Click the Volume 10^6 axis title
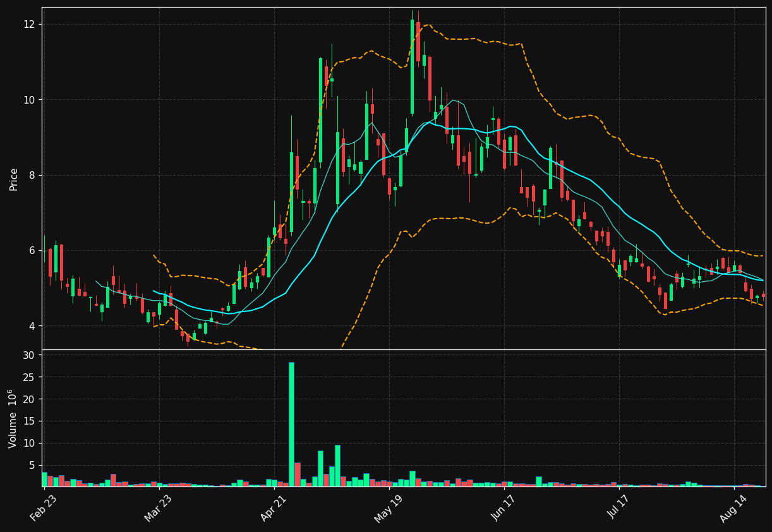 tap(13, 418)
